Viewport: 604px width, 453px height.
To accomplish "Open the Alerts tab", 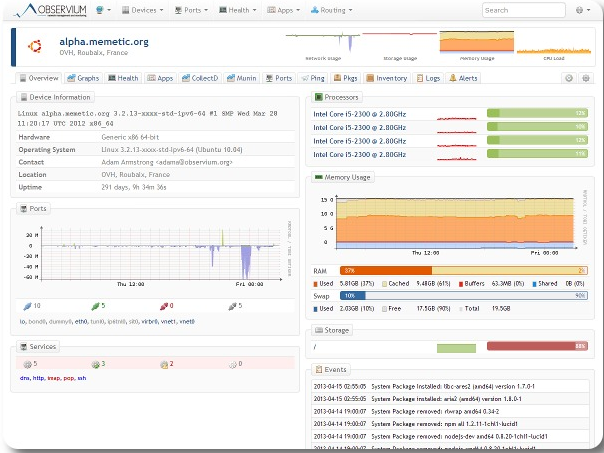I will (462, 77).
